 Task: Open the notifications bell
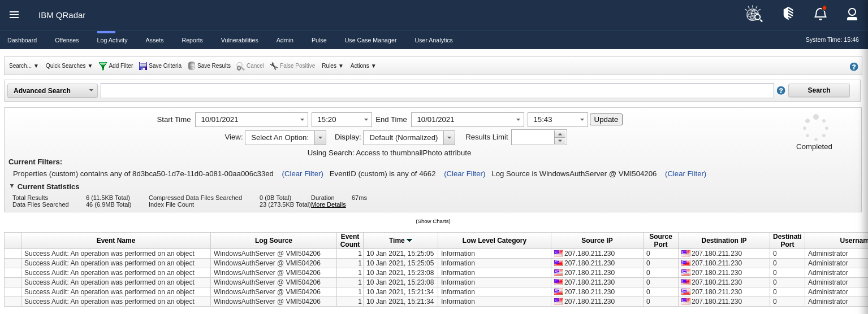point(820,14)
